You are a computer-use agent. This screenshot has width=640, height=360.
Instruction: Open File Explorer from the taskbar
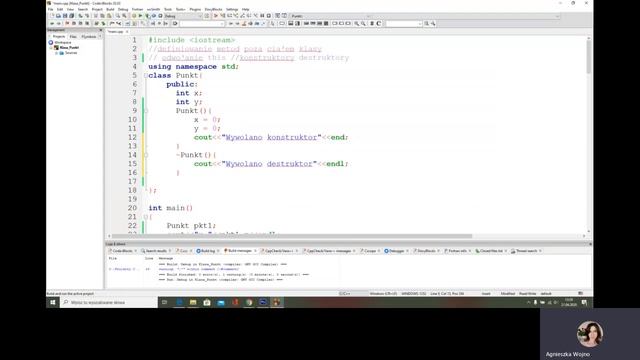tap(193, 302)
